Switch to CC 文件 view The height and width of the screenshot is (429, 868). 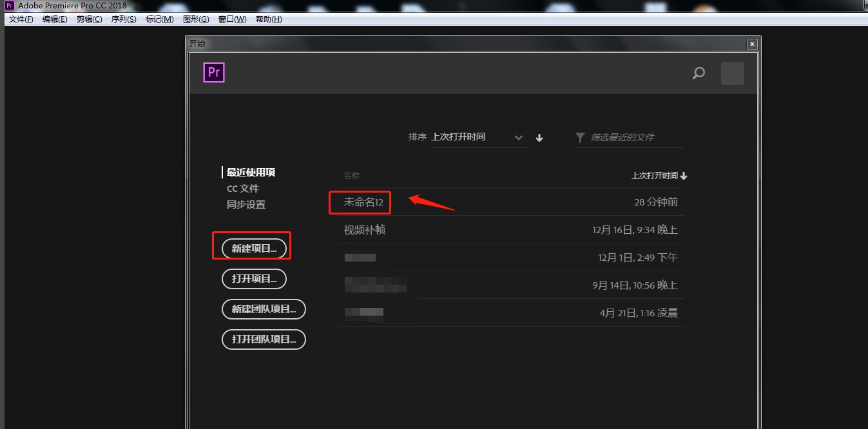[x=243, y=188]
